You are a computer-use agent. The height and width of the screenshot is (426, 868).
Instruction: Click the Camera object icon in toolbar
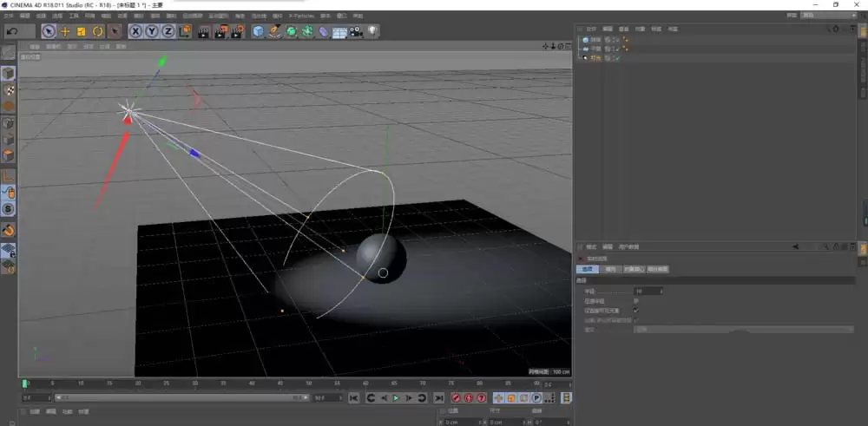point(356,31)
